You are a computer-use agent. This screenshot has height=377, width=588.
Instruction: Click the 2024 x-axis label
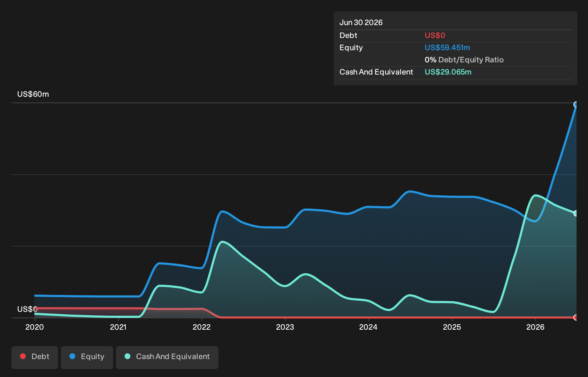pyautogui.click(x=368, y=327)
